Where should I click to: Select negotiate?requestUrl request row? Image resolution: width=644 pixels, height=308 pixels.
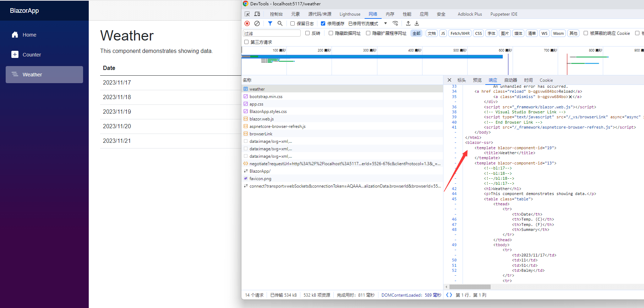342,164
